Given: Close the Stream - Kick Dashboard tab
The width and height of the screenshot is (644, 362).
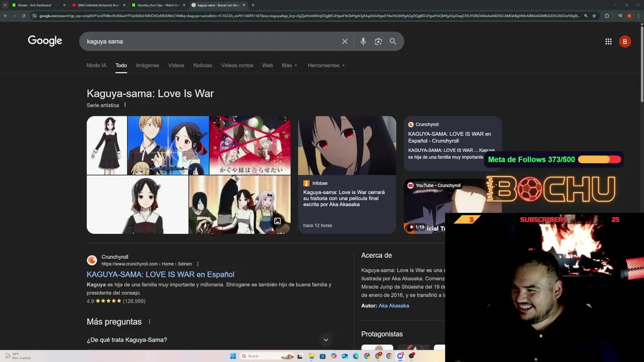Looking at the screenshot, I should click(x=64, y=5).
